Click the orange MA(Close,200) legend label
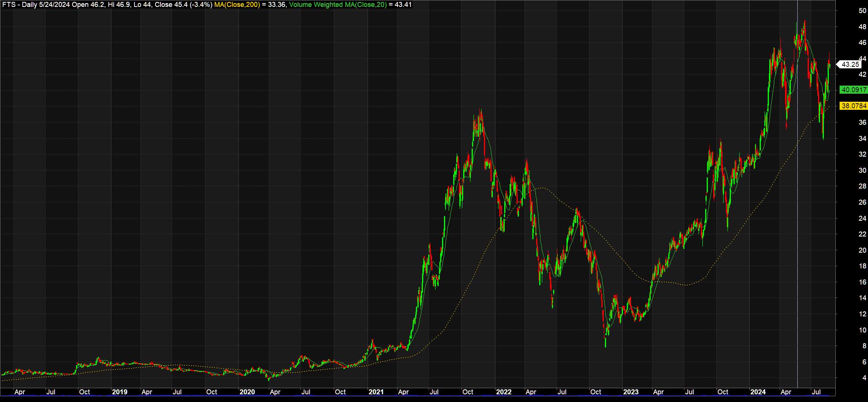 tap(237, 5)
